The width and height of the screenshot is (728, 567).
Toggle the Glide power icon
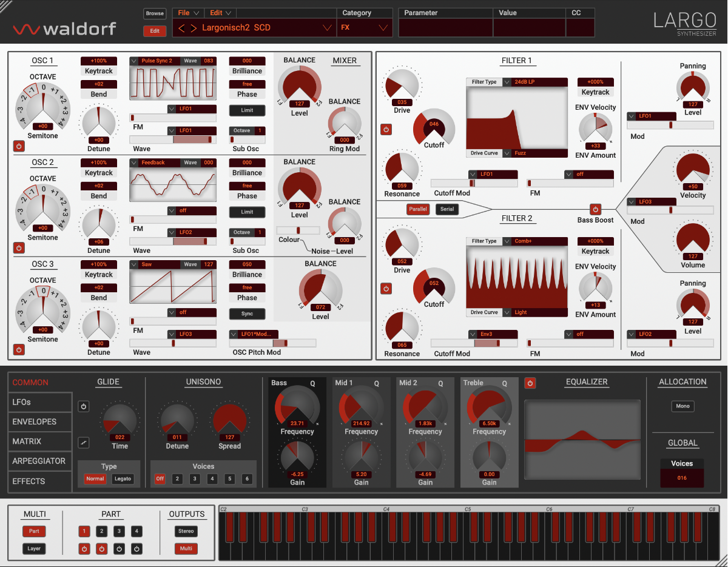tap(84, 406)
